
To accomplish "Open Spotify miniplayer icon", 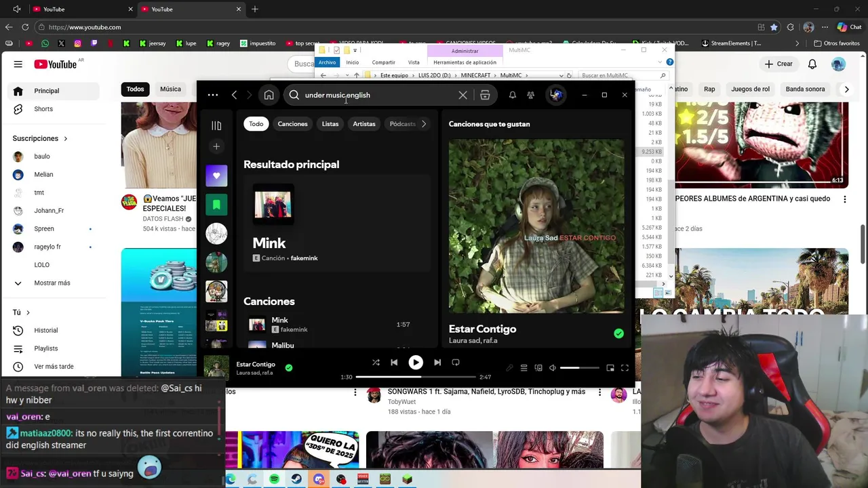I will click(x=610, y=368).
